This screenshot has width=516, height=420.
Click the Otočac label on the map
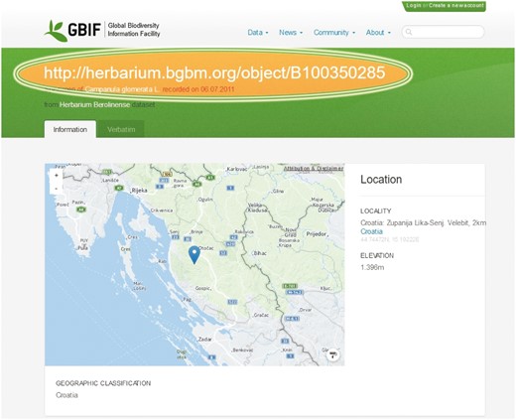click(x=206, y=248)
